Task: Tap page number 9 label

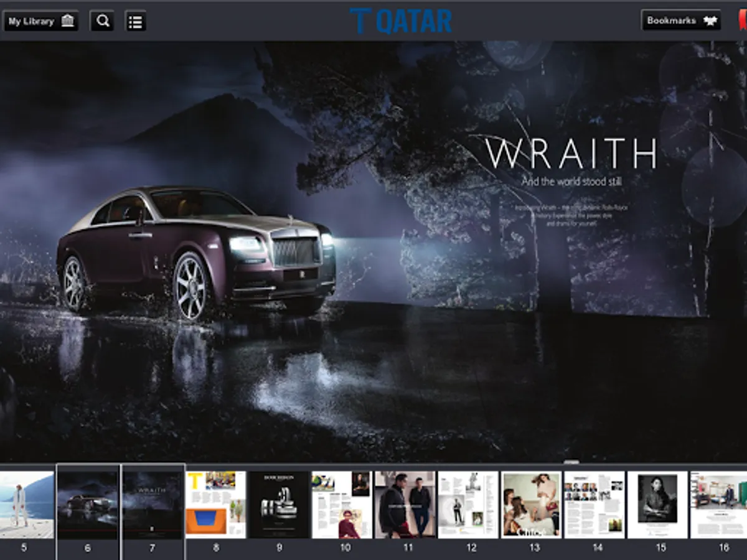Action: [280, 548]
